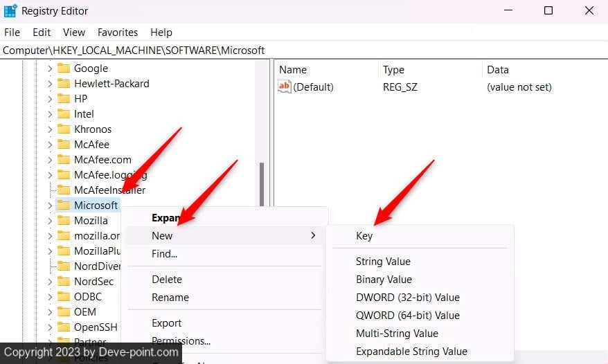The image size is (608, 364).
Task: Expand the McAfee tree node chevron
Action: [x=49, y=145]
